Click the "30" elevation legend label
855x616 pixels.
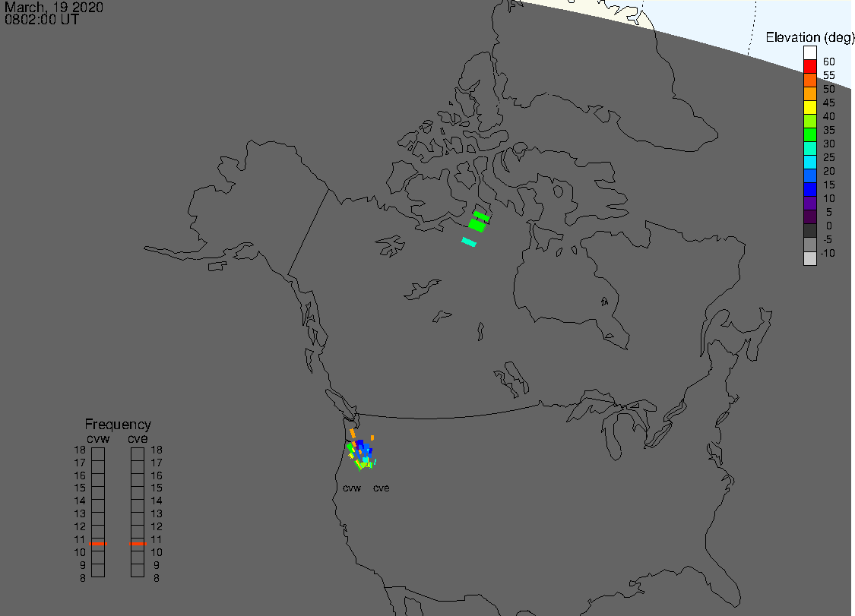[829, 144]
